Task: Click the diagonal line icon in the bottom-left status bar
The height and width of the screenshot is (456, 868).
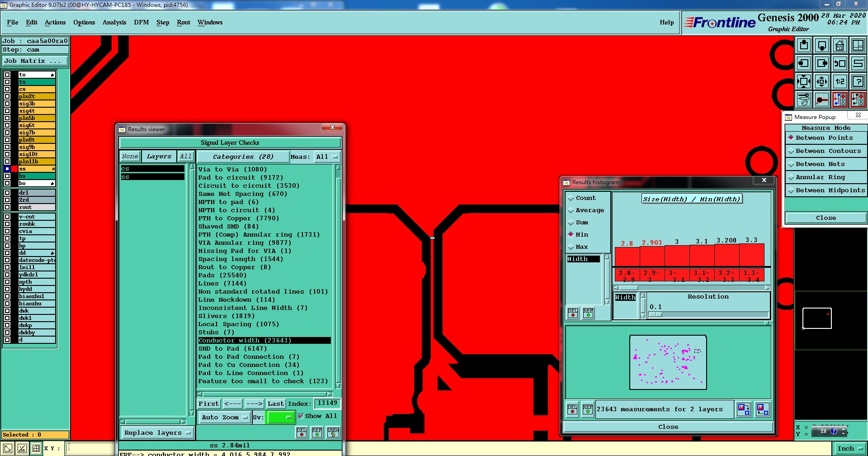Action: coord(8,448)
